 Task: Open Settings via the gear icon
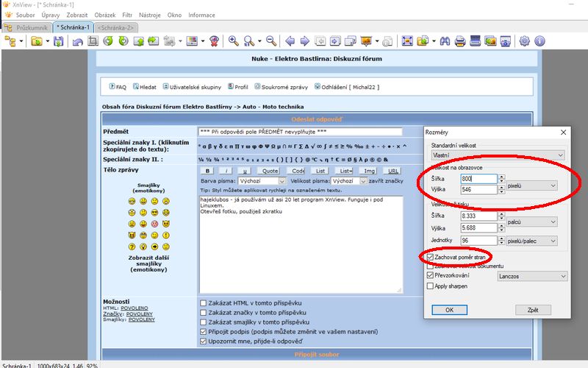525,41
